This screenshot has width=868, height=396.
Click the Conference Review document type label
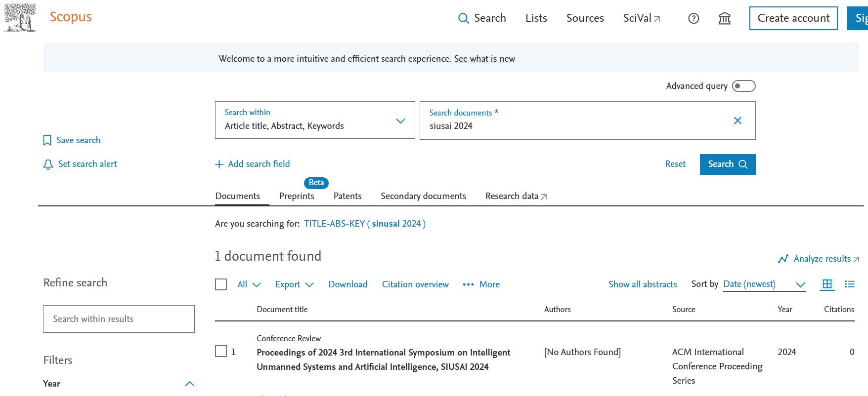click(x=289, y=338)
